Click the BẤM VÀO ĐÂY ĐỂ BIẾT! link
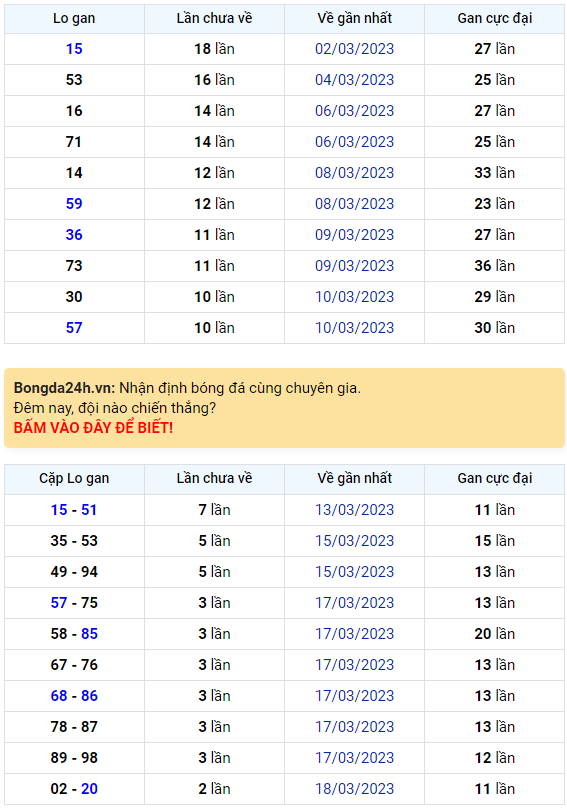This screenshot has height=808, width=567. 93,428
